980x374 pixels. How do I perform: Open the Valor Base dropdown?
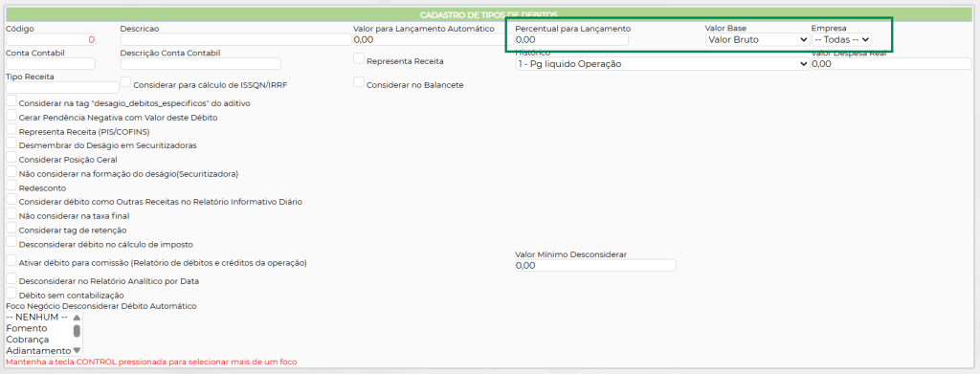pos(757,39)
